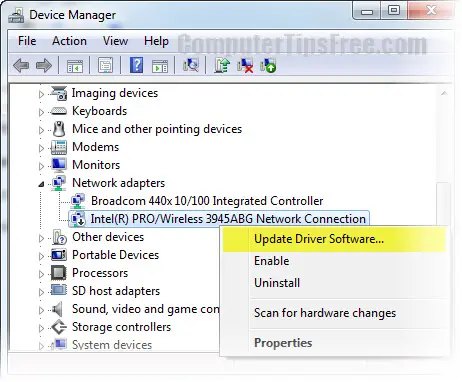The height and width of the screenshot is (382, 462).
Task: Click the Enable device toolbar icon
Action: [268, 65]
